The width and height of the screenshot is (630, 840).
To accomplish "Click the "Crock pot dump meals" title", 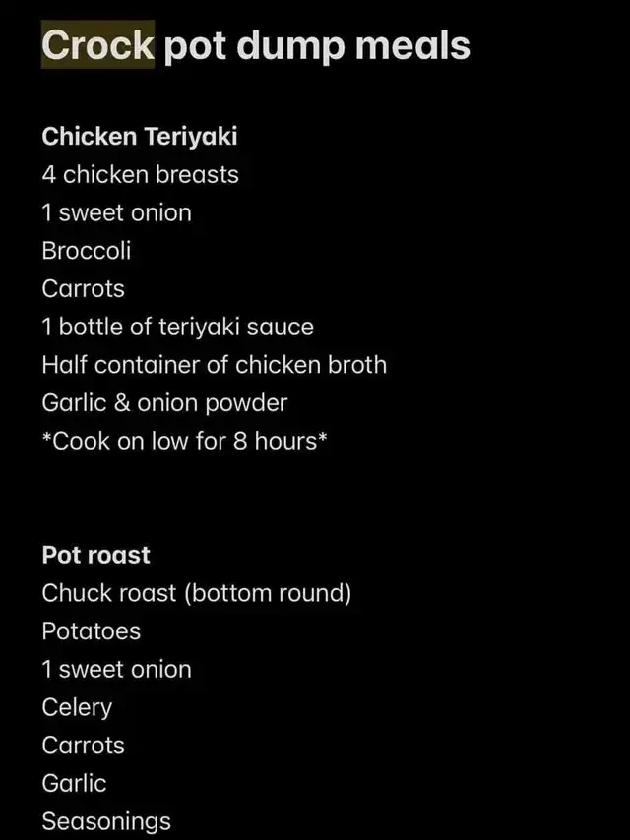I will (256, 46).
